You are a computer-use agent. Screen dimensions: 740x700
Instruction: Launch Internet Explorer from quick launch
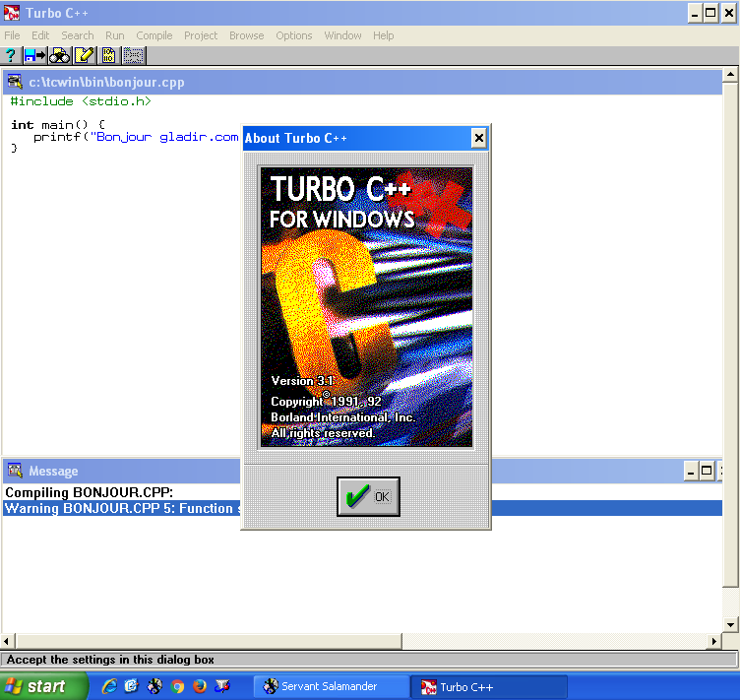pos(109,686)
